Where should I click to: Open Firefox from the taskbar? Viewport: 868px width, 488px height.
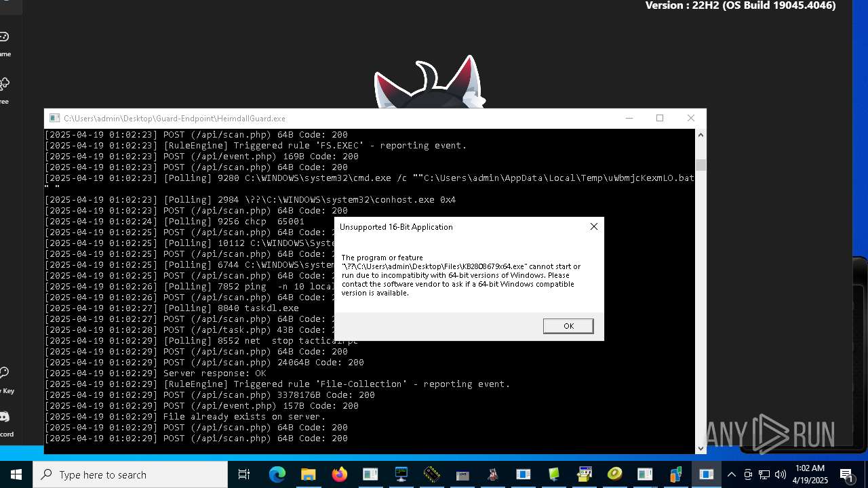339,474
